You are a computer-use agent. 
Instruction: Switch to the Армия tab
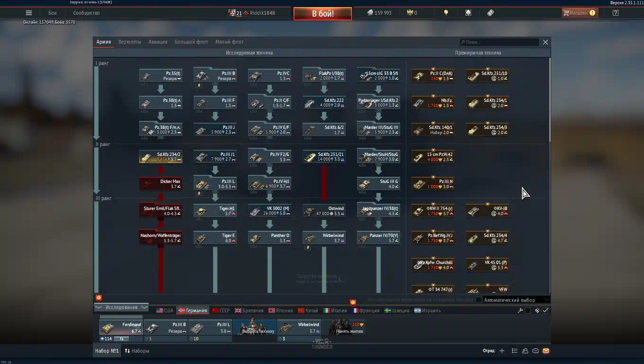point(104,42)
